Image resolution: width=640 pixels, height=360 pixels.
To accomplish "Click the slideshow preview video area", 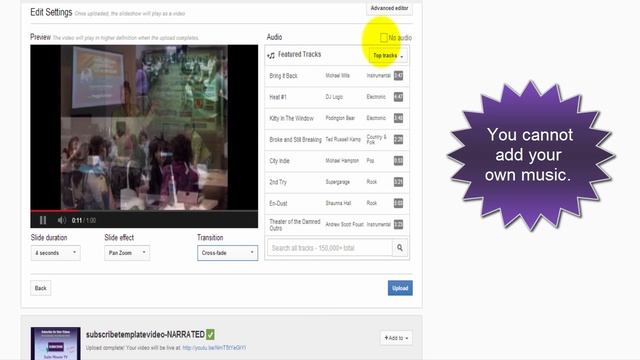I will [144, 127].
